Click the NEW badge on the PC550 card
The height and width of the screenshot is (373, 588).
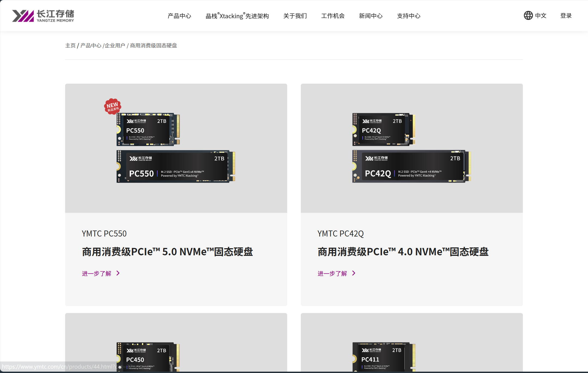[x=113, y=106]
